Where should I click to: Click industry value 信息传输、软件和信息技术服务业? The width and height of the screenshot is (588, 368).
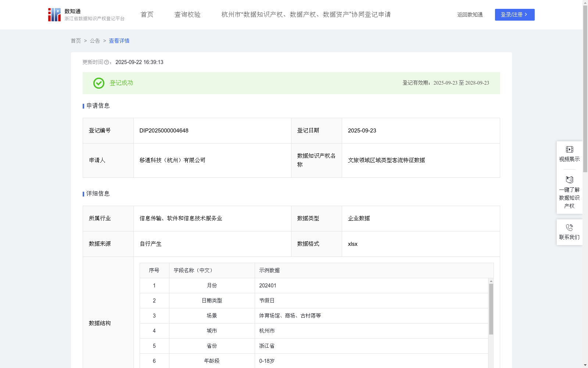[x=181, y=219]
